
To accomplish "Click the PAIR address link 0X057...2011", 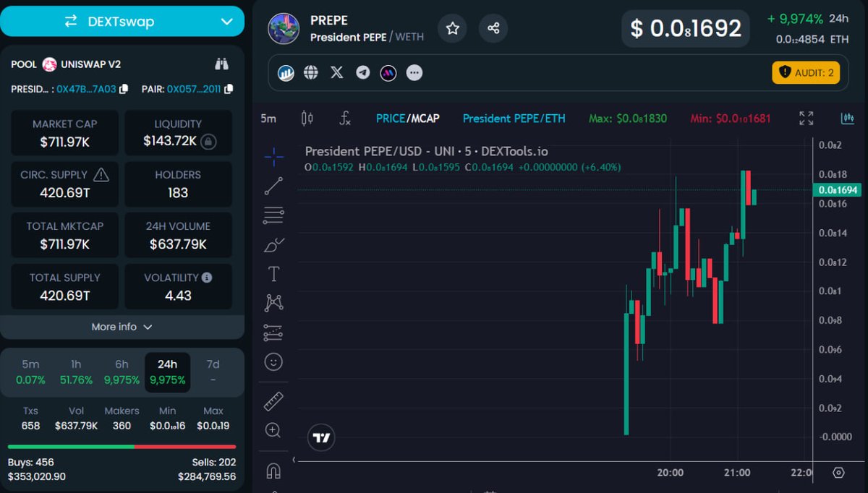I will click(x=194, y=89).
